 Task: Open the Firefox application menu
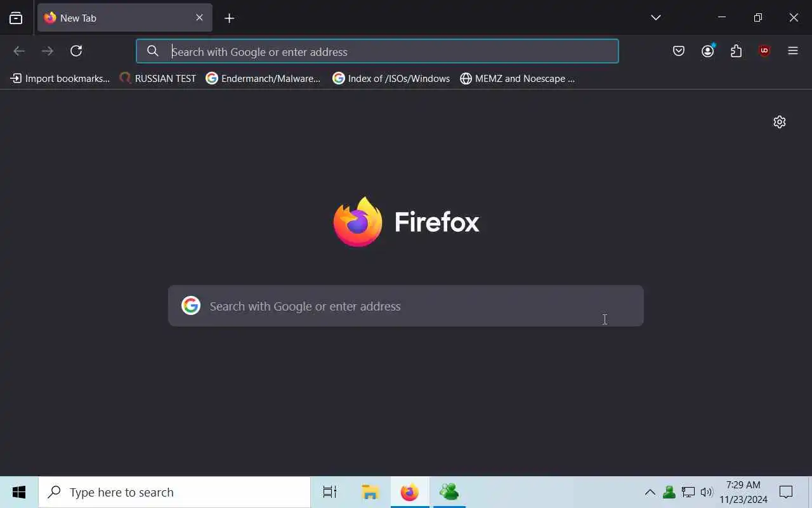793,51
